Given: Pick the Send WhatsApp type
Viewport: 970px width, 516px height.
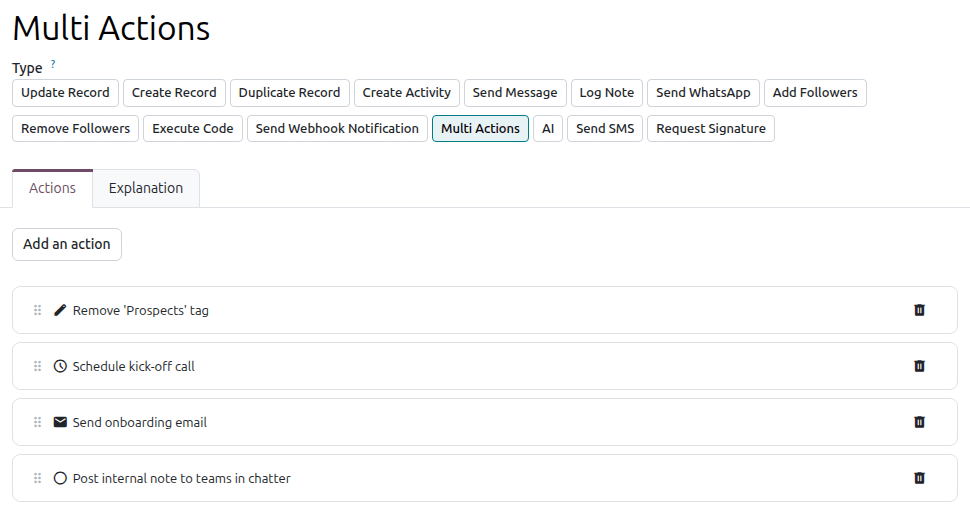Looking at the screenshot, I should click(703, 93).
